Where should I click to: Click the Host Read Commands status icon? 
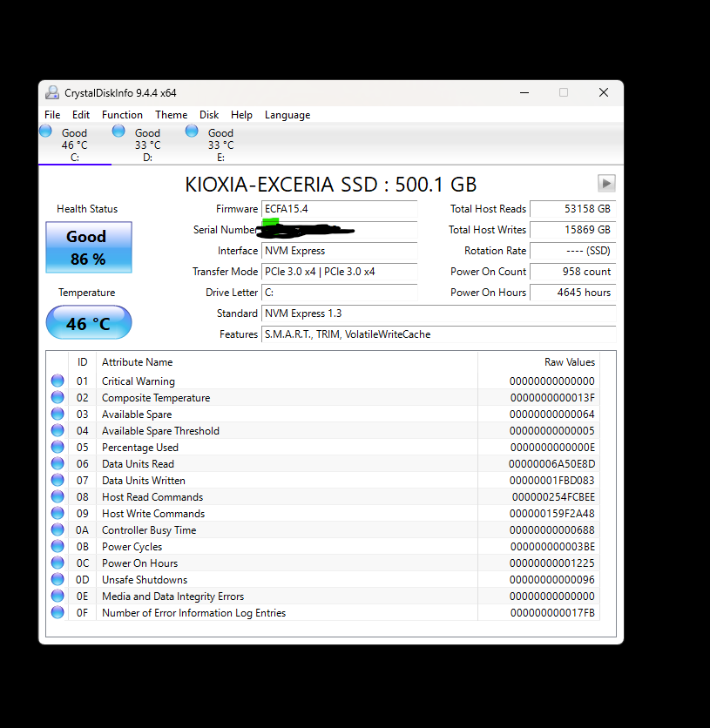[x=57, y=496]
